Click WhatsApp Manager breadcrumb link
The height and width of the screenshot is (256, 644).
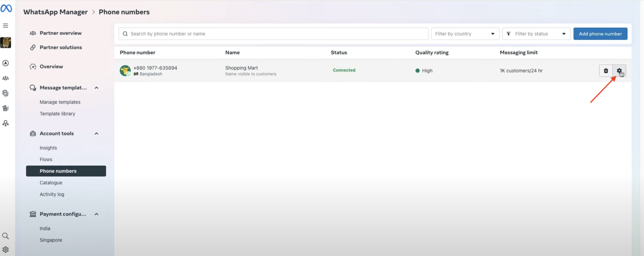coord(56,12)
